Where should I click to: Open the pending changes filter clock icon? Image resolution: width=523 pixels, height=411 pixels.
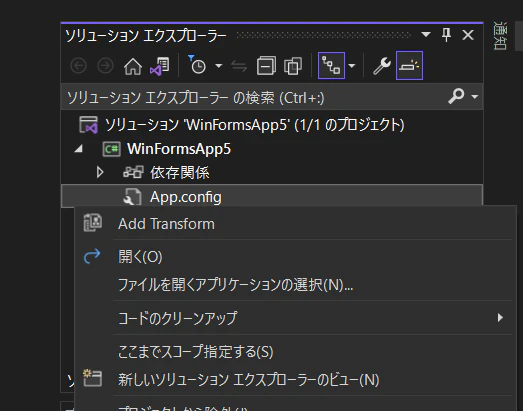click(x=197, y=65)
